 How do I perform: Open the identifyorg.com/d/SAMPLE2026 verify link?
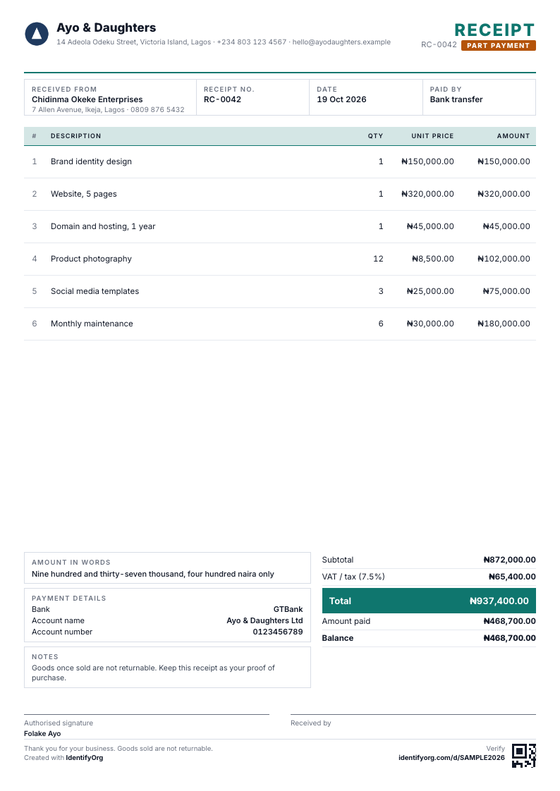(x=452, y=758)
